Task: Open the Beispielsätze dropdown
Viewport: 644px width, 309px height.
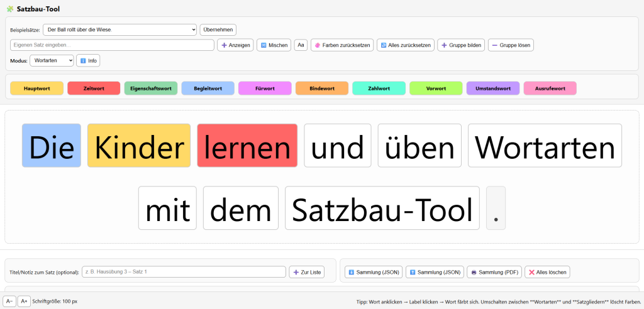Action: tap(119, 30)
